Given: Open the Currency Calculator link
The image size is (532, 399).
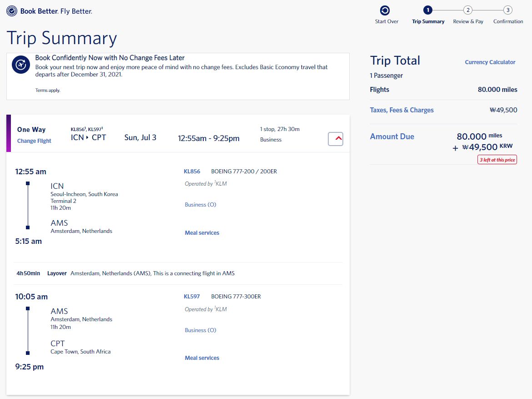Looking at the screenshot, I should point(490,62).
